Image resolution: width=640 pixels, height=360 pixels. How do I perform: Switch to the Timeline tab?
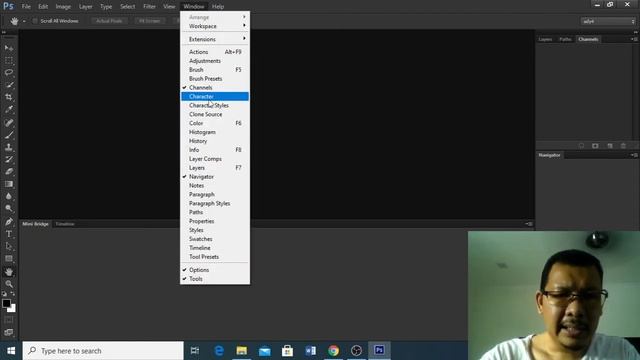65,224
